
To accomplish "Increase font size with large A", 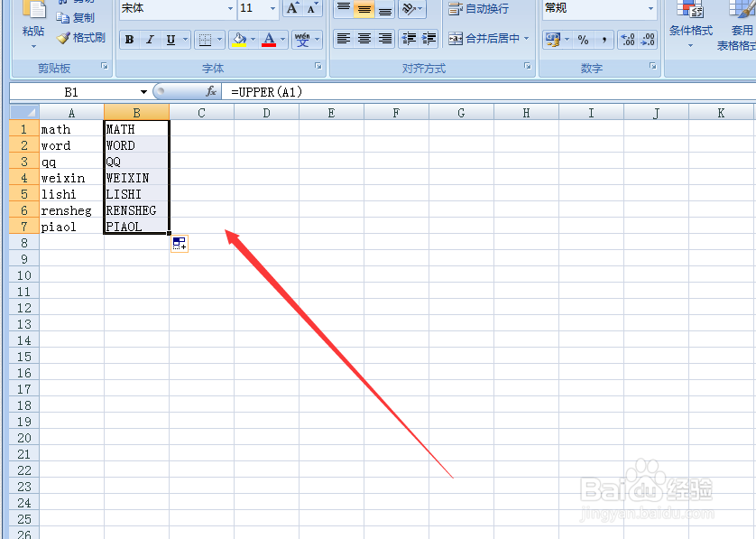I will [292, 8].
